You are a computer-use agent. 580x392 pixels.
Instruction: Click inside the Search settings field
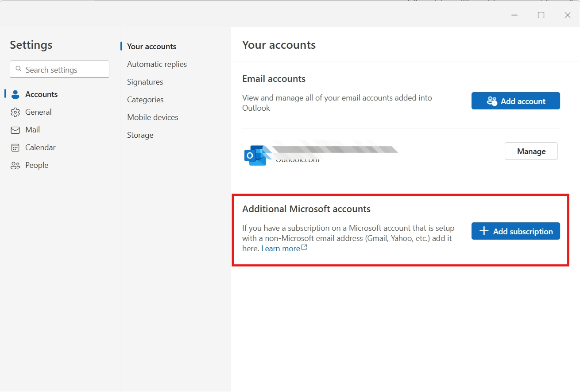[59, 69]
